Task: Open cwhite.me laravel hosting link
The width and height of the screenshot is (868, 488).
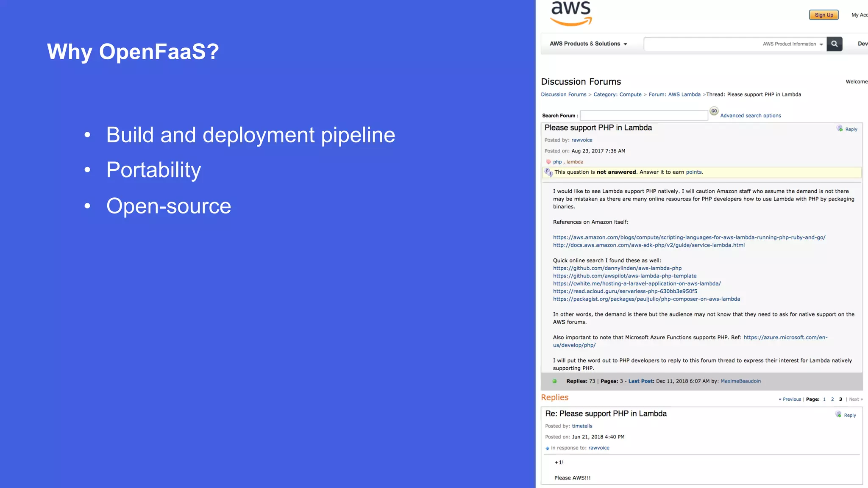Action: point(637,283)
